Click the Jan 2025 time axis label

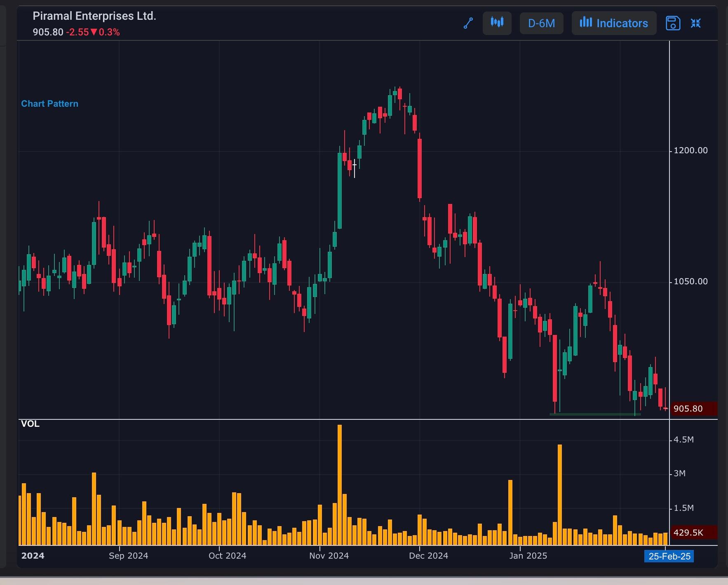[528, 556]
